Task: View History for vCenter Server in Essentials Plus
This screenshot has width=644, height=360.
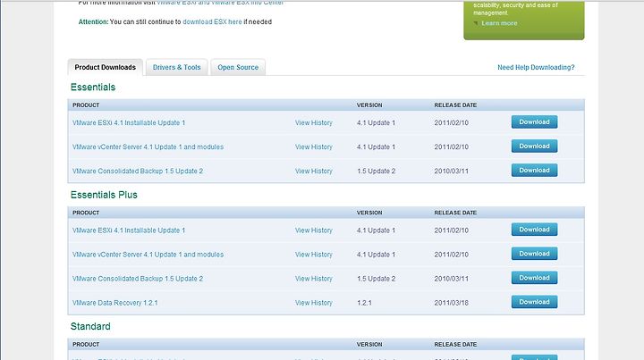Action: click(313, 255)
